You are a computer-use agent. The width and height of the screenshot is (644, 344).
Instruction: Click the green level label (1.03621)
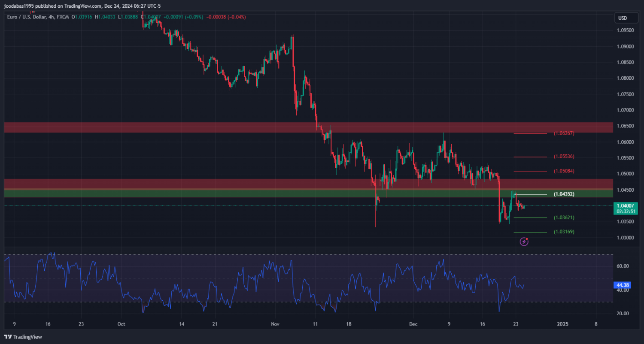coord(564,218)
